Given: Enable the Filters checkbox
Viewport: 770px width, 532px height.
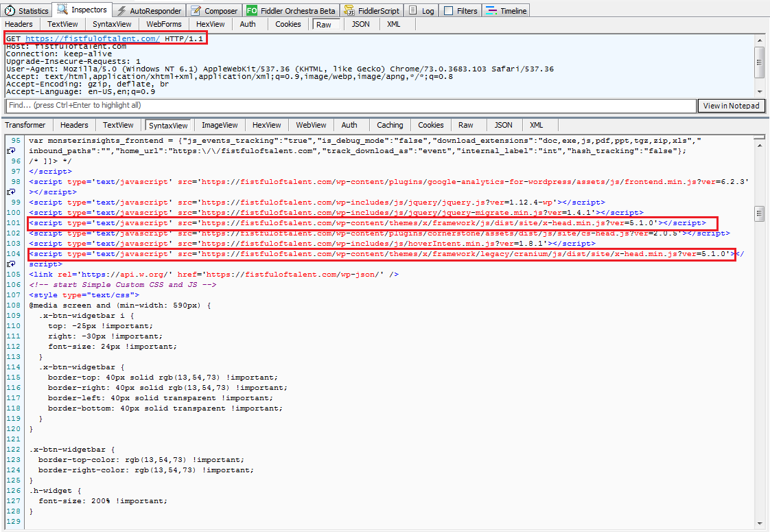Looking at the screenshot, I should coord(449,11).
